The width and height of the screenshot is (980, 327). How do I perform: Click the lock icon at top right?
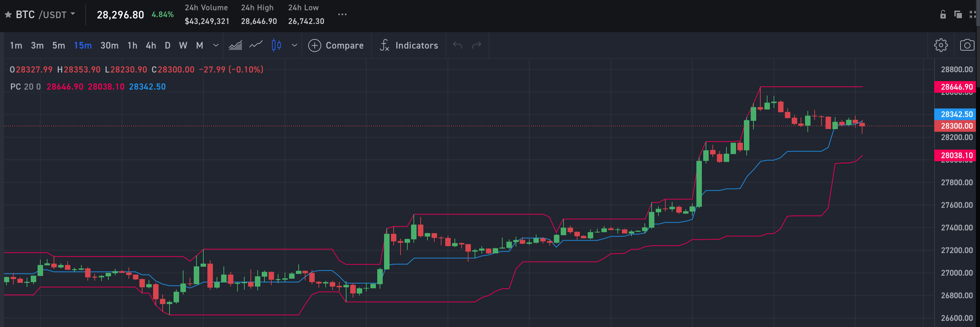(943, 14)
